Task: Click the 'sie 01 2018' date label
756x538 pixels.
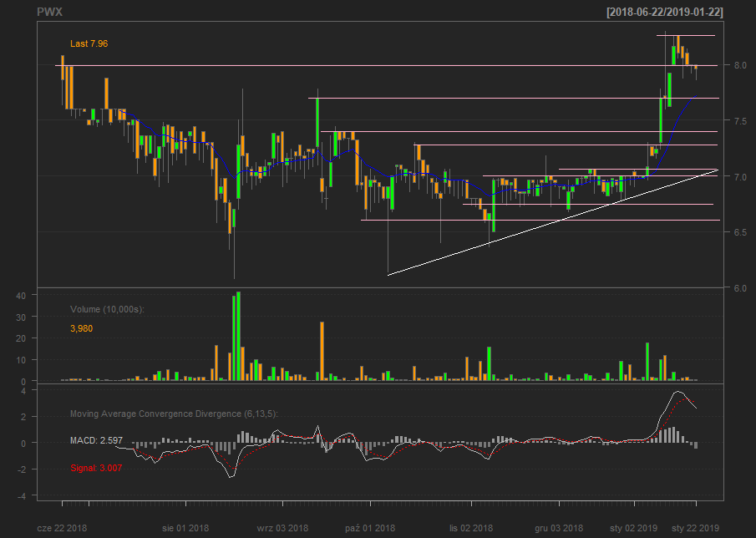Action: 185,528
